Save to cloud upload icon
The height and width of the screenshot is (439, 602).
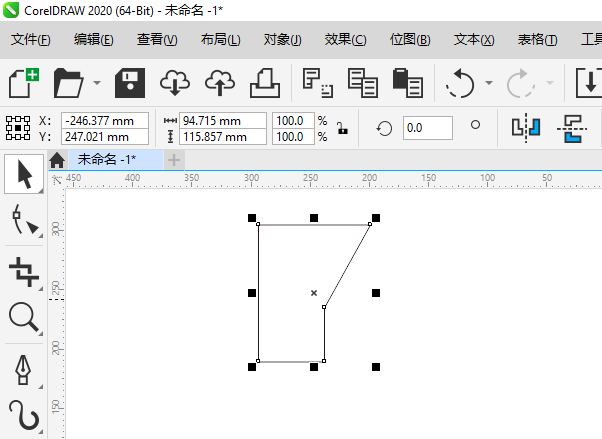click(x=220, y=83)
